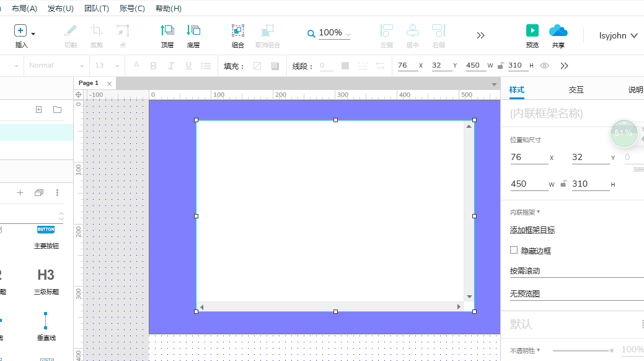This screenshot has height=361, width=644.
Task: Click the 插入 (Insert) plus icon
Action: point(20,30)
